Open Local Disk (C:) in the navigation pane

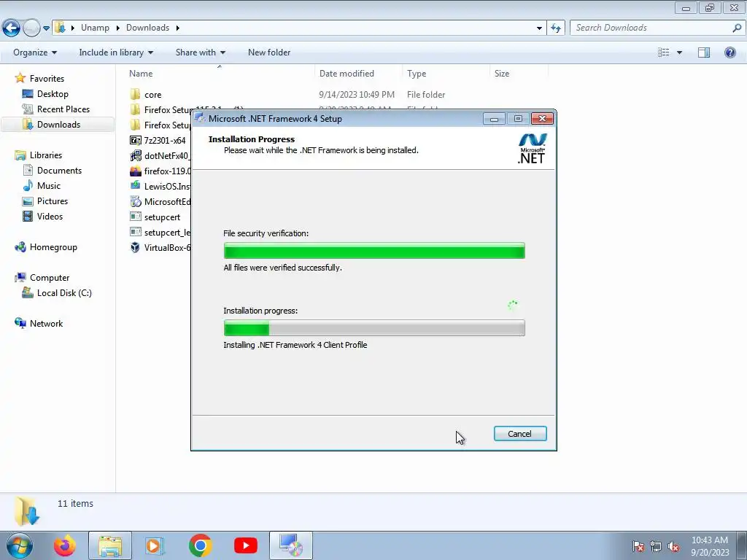[x=64, y=293]
